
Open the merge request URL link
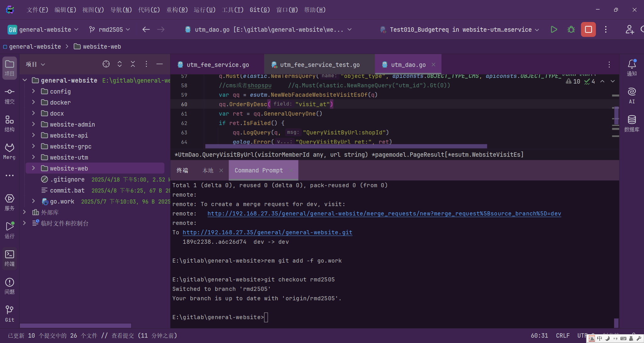(384, 214)
